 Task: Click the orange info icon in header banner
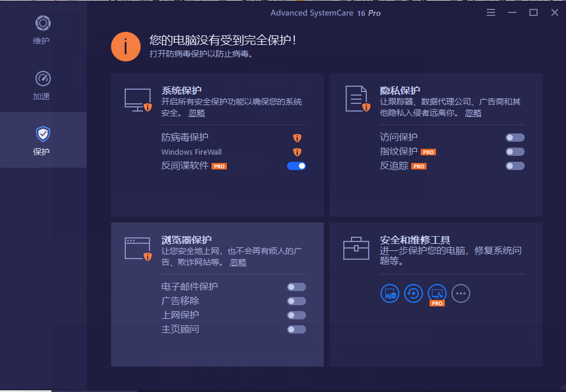click(x=126, y=46)
